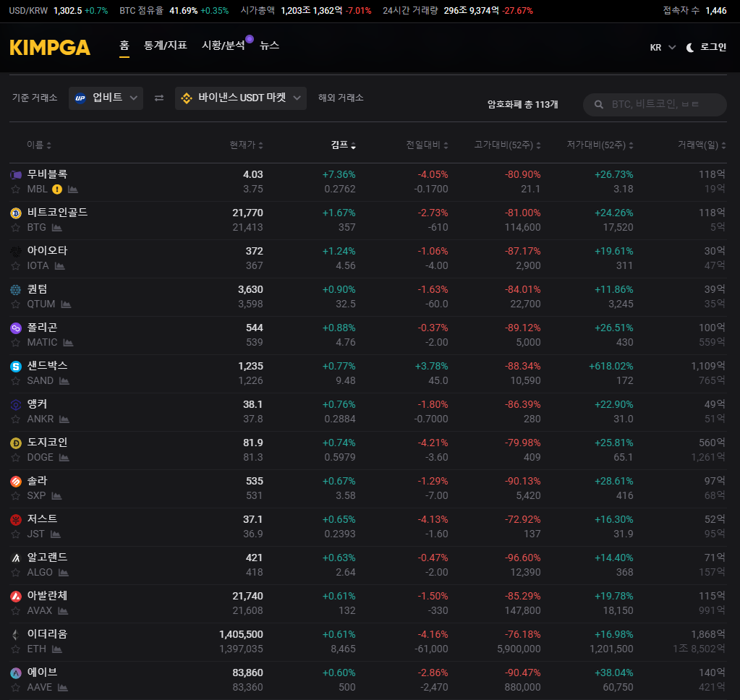Click the Polygon coin logo
This screenshot has height=700, width=740.
(16, 328)
